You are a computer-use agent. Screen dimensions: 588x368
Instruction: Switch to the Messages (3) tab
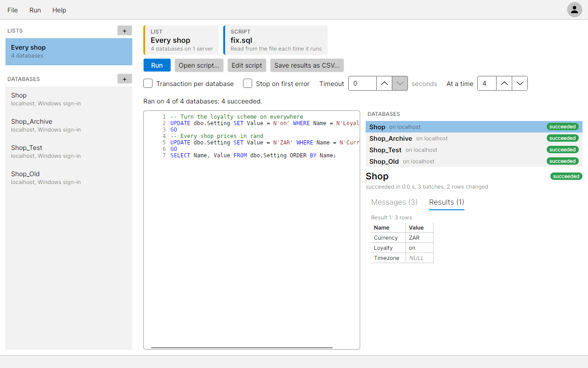394,202
